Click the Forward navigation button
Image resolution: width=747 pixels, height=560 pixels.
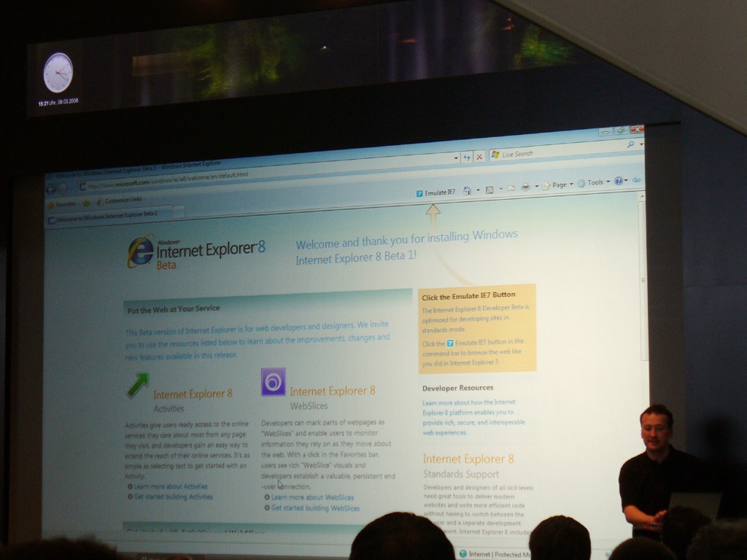(x=63, y=189)
